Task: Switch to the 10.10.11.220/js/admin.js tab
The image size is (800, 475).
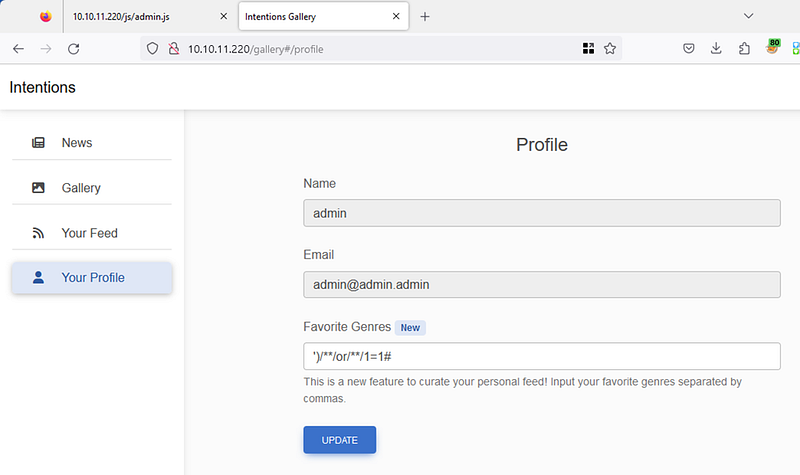Action: click(x=149, y=16)
